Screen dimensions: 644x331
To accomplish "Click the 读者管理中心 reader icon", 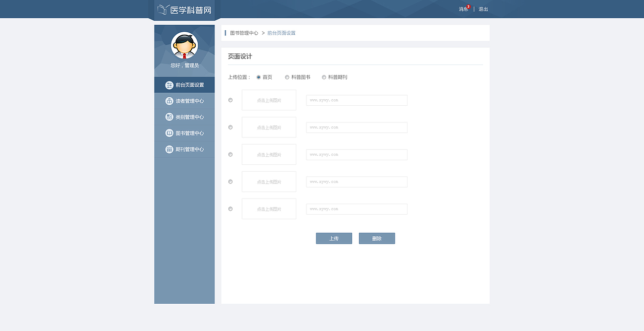I will pos(169,100).
